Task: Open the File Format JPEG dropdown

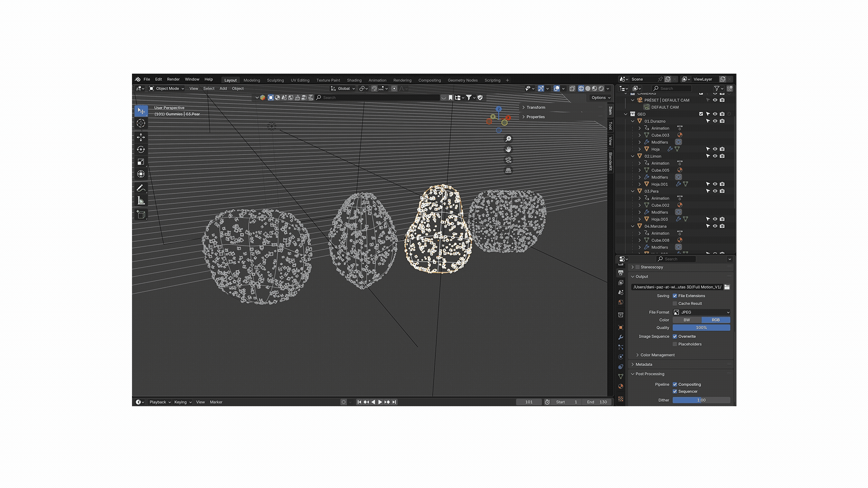Action: coord(701,312)
